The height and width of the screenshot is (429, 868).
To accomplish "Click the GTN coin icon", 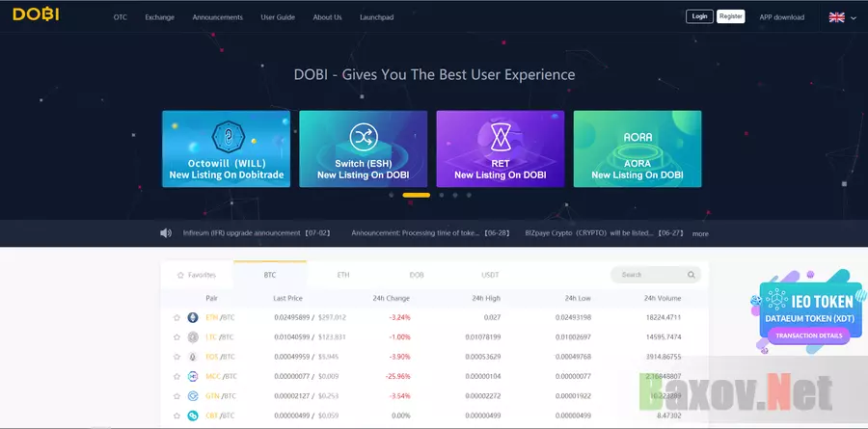I will [193, 396].
